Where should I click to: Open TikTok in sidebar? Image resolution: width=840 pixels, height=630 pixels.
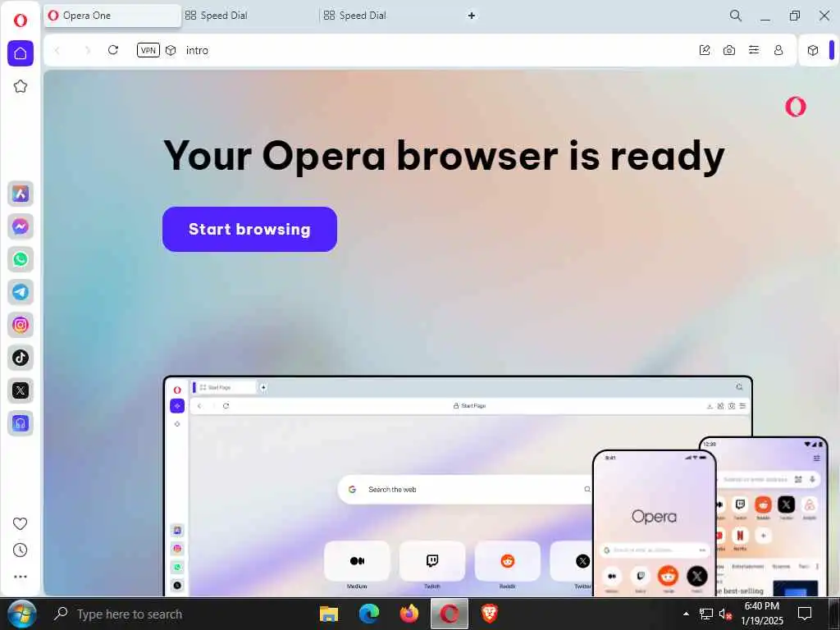click(21, 358)
